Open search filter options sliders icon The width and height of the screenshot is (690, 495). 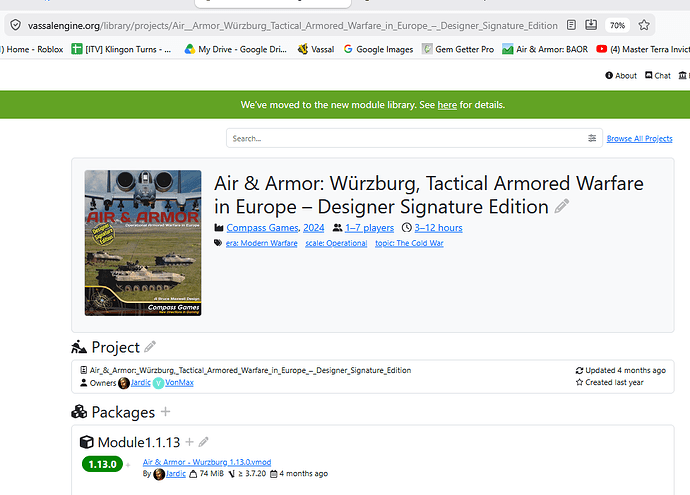pos(592,138)
